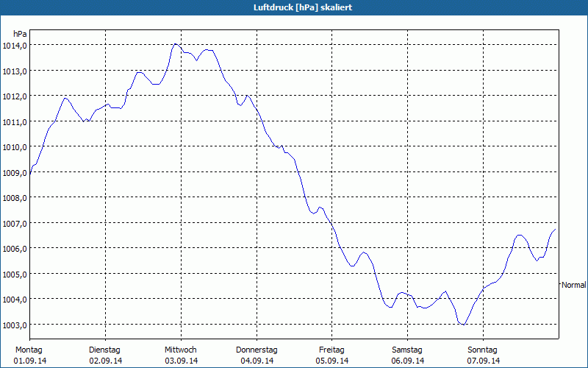Click the Samstag day label
Screen dimensions: 588x368
coord(407,350)
